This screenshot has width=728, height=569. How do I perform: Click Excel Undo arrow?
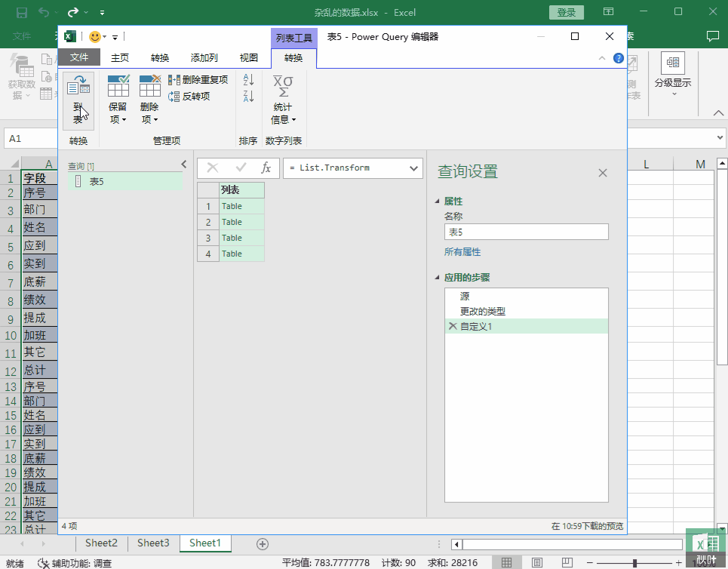(44, 13)
